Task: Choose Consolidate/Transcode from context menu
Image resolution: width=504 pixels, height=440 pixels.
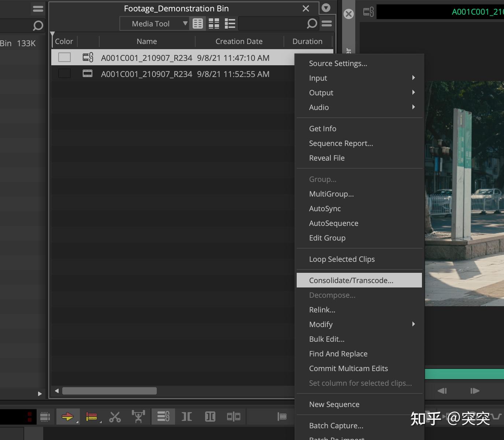Action: 351,280
